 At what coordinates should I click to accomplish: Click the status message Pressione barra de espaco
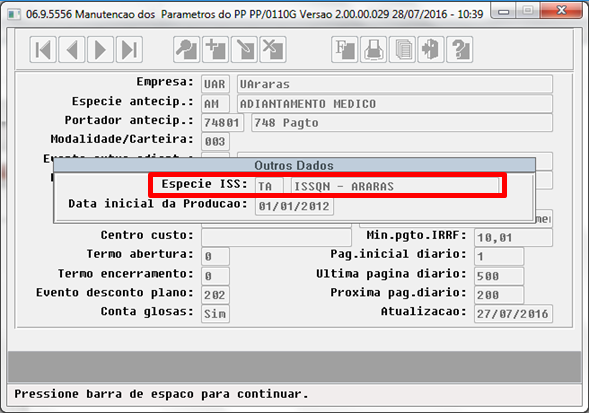161,394
